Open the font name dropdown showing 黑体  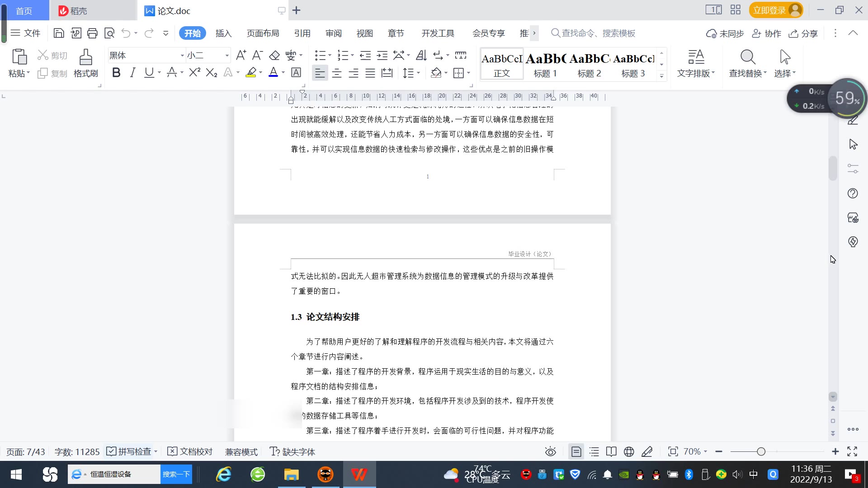click(x=182, y=55)
